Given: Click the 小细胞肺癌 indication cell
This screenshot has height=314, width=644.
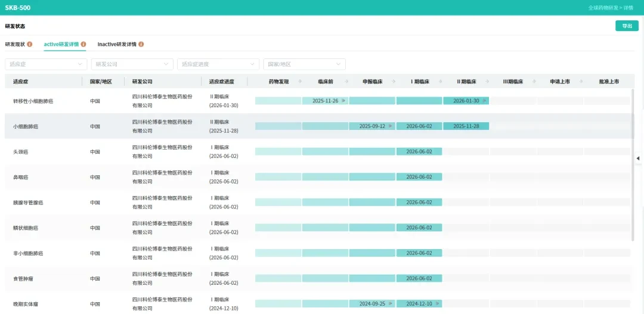Looking at the screenshot, I should pyautogui.click(x=26, y=126).
